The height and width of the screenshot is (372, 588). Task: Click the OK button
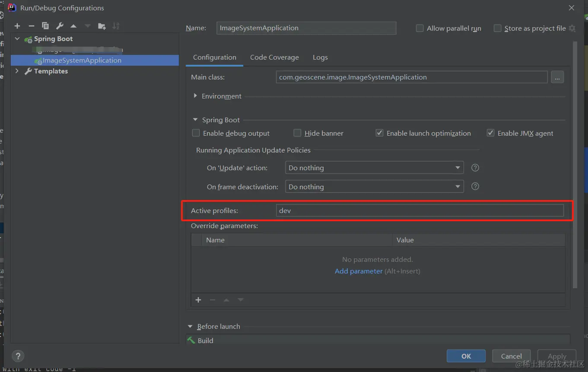[x=466, y=356]
